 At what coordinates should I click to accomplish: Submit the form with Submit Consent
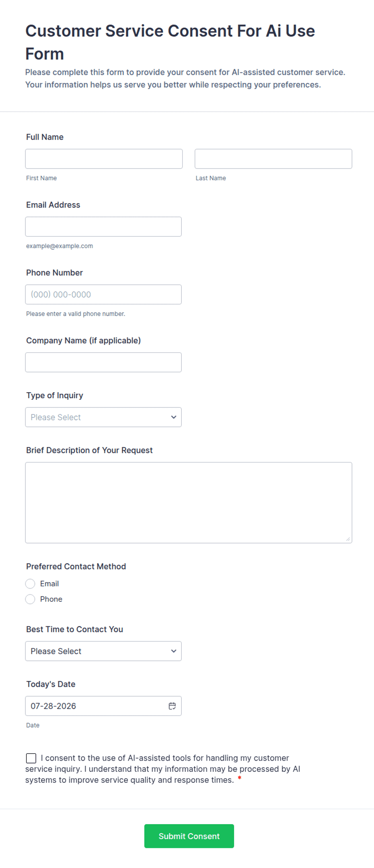coord(189,836)
